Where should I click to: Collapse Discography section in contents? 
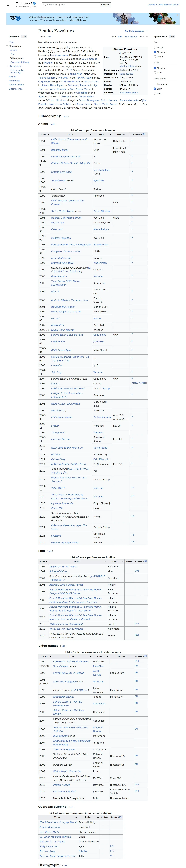pyautogui.click(x=7, y=66)
